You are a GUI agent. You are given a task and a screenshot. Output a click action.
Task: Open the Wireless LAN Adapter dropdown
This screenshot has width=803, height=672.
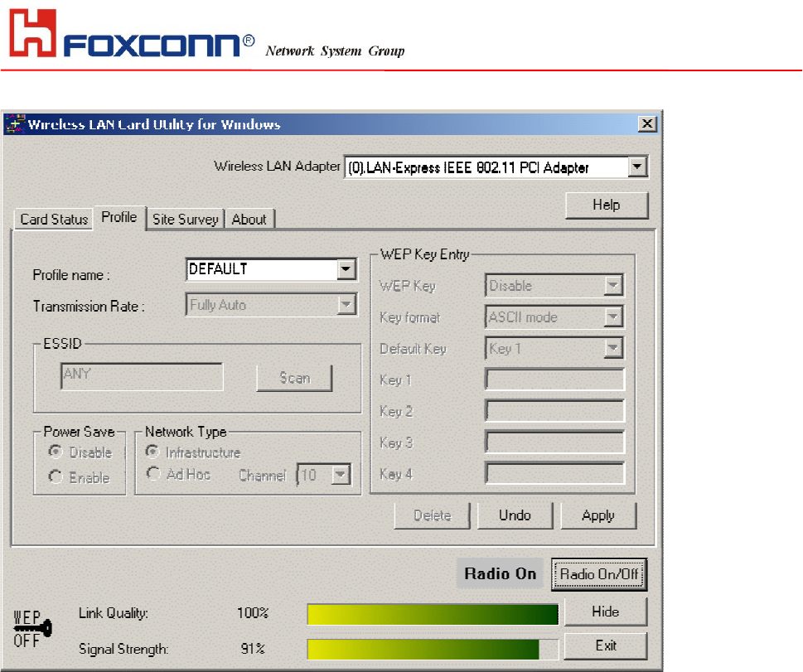tap(637, 167)
